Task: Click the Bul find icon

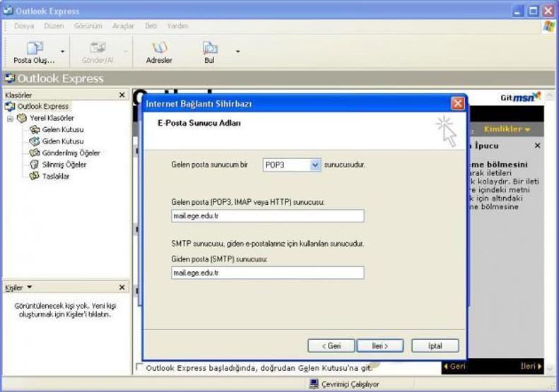Action: click(x=210, y=48)
